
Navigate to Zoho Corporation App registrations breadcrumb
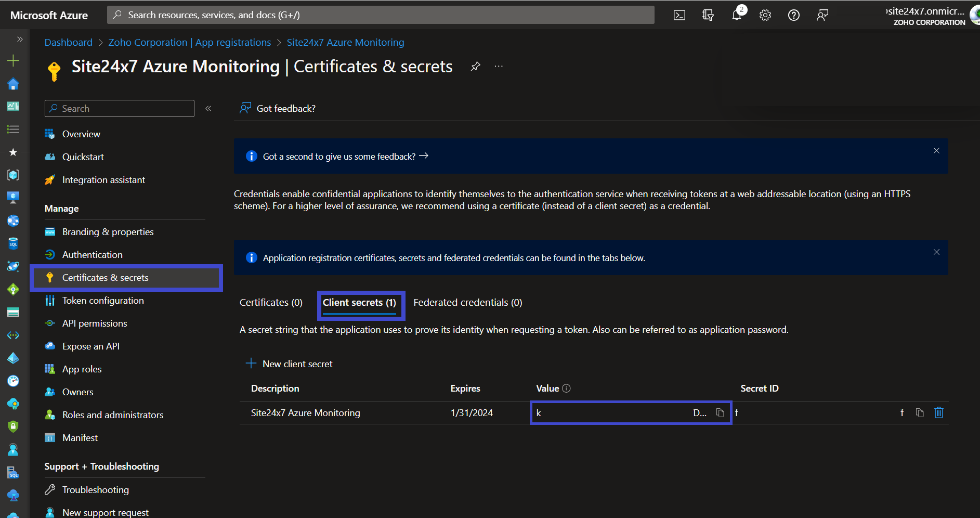click(189, 42)
